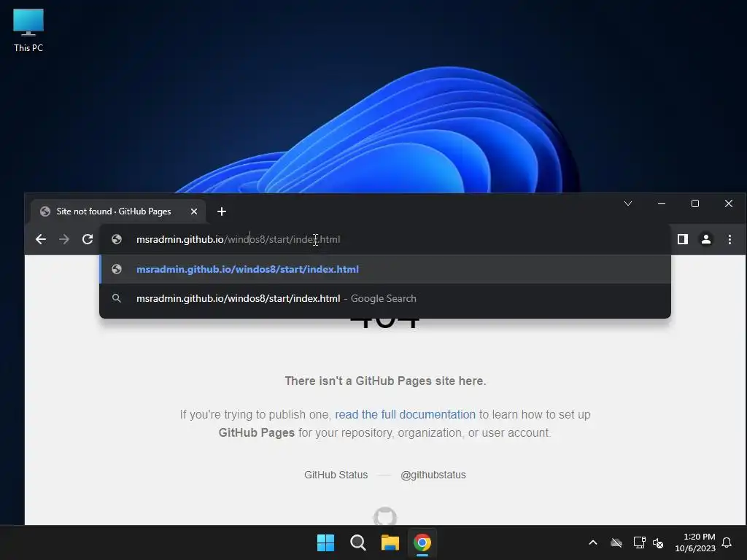747x560 pixels.
Task: Click the globe icon in the address bar
Action: (x=117, y=239)
